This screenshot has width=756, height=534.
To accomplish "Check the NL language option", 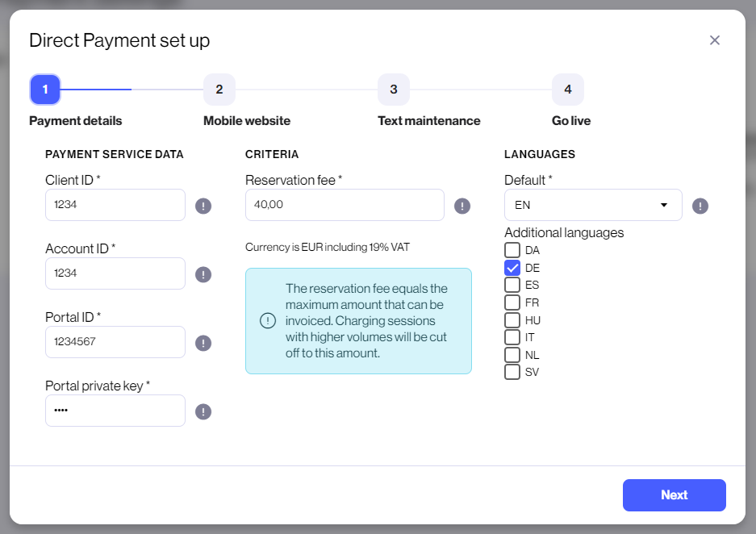I will (512, 355).
